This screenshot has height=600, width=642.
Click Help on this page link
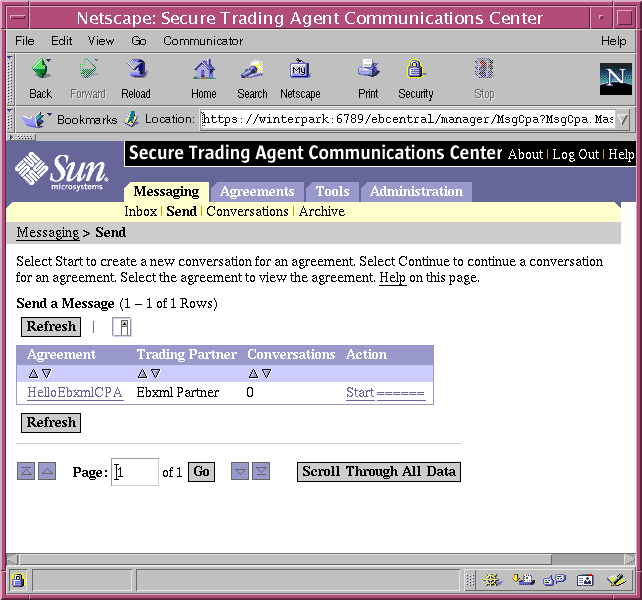(x=392, y=278)
